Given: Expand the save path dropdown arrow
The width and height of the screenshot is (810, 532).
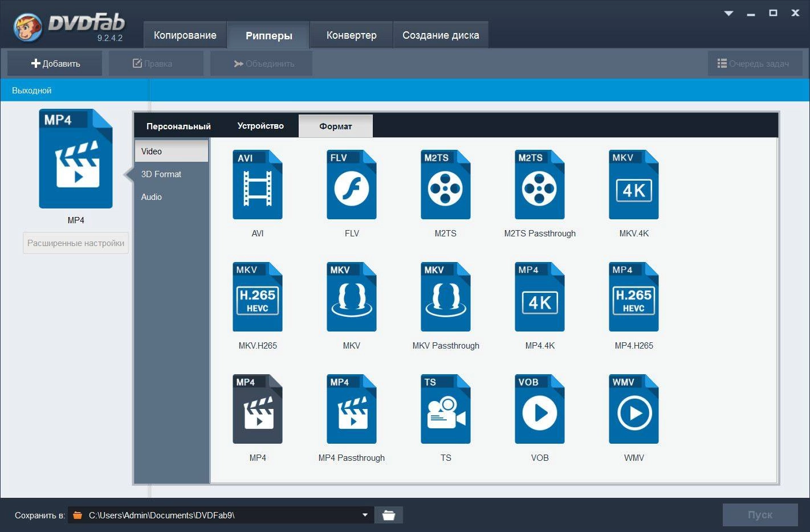Looking at the screenshot, I should coord(365,515).
